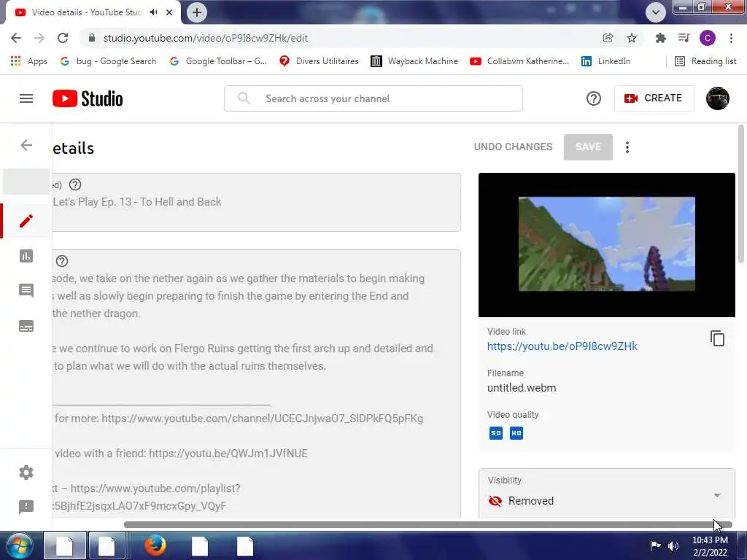
Task: Open the Subtitles icon in sidebar
Action: 26,326
